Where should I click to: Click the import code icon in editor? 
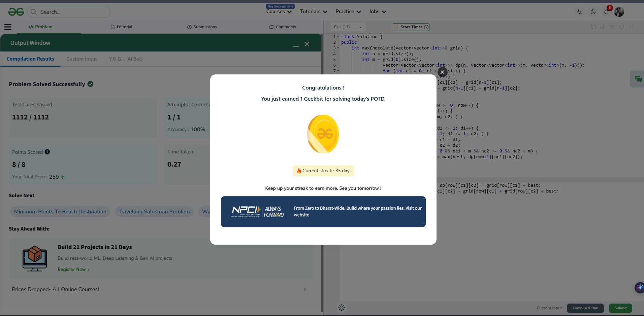coord(603,27)
